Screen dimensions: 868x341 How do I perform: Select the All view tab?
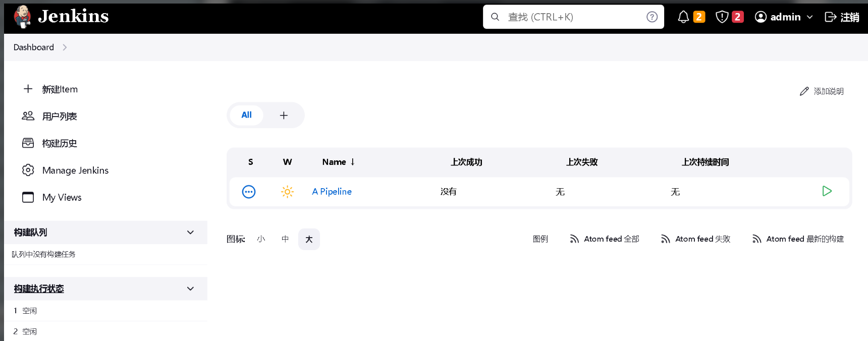pyautogui.click(x=246, y=115)
